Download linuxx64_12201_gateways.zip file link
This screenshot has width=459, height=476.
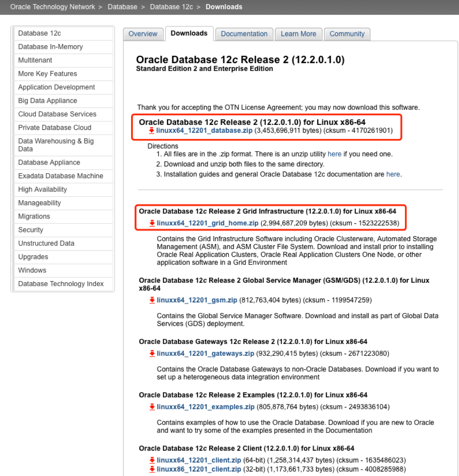(205, 353)
